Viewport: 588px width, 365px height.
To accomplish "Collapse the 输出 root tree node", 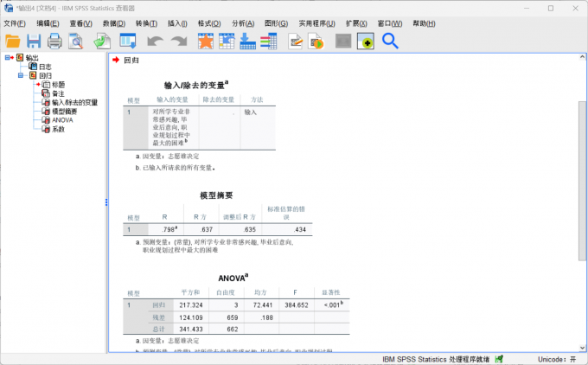I will tap(7, 57).
